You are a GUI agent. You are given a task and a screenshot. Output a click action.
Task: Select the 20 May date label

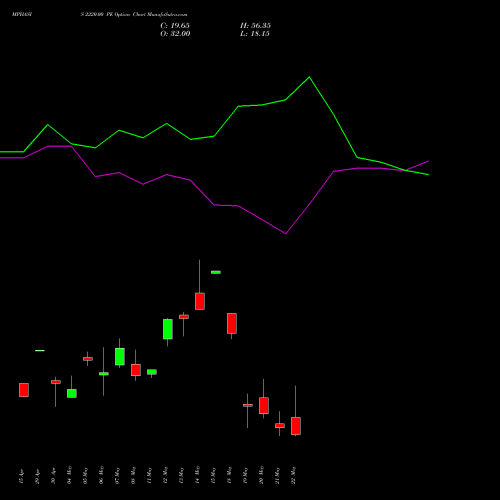261,476
